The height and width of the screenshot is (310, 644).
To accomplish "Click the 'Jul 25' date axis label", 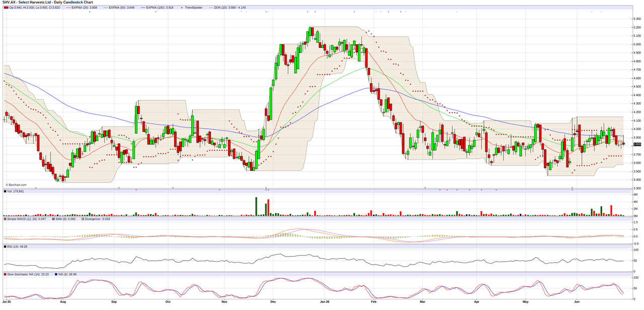I will (7, 301).
